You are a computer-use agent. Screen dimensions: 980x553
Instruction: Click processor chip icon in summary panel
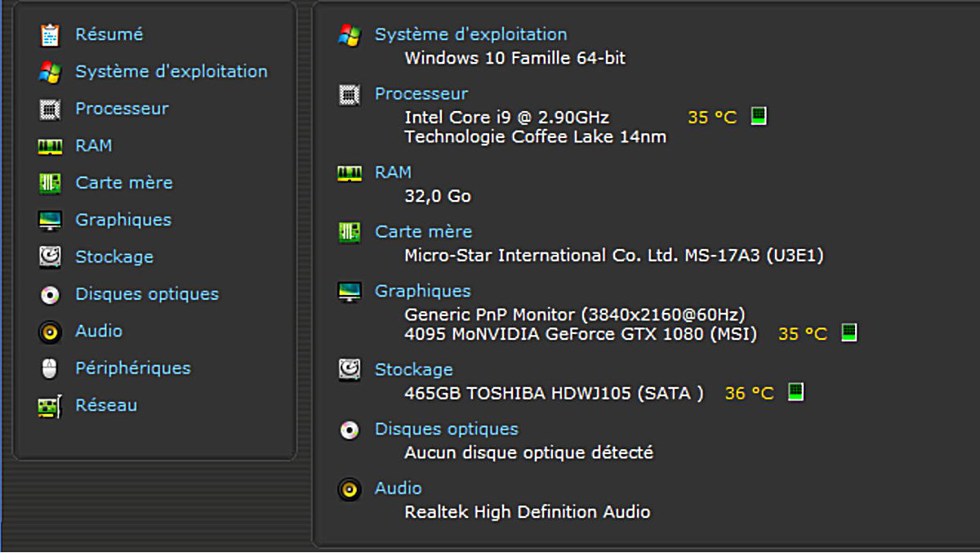pyautogui.click(x=350, y=95)
